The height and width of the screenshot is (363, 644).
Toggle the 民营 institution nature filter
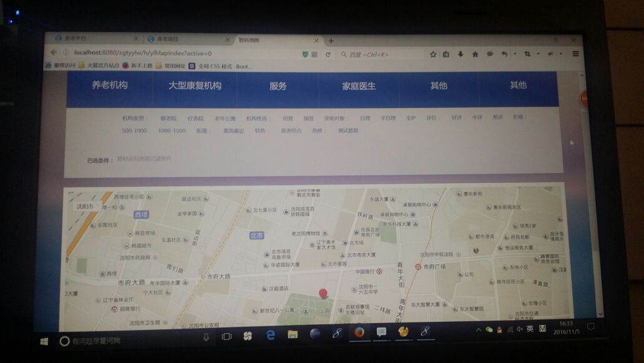(x=288, y=118)
